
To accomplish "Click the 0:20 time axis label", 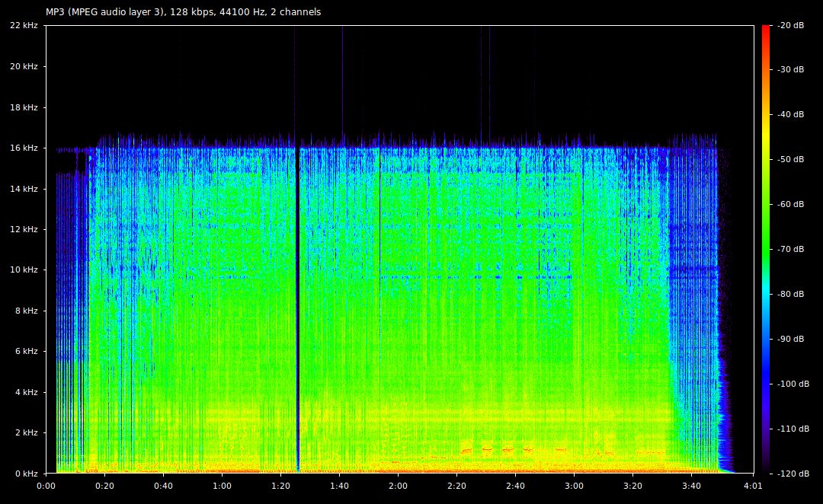I will [x=105, y=486].
